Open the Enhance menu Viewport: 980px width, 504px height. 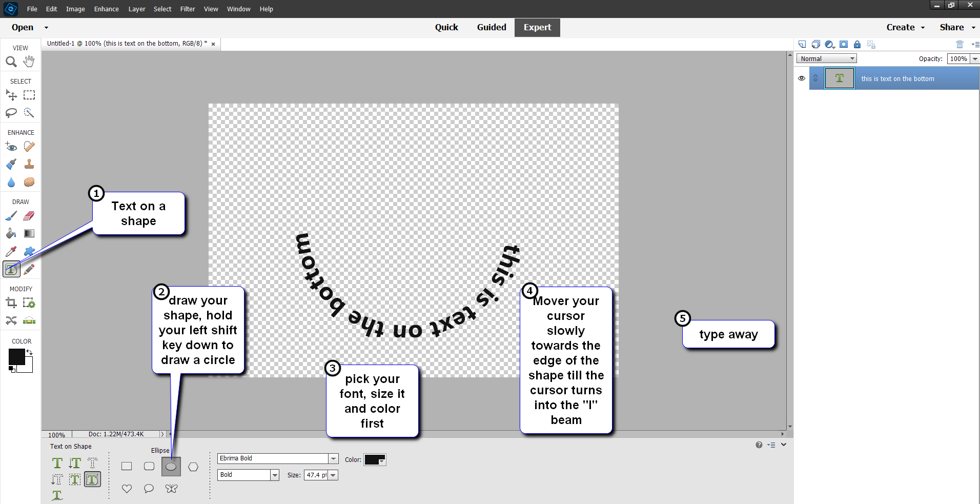click(x=106, y=9)
